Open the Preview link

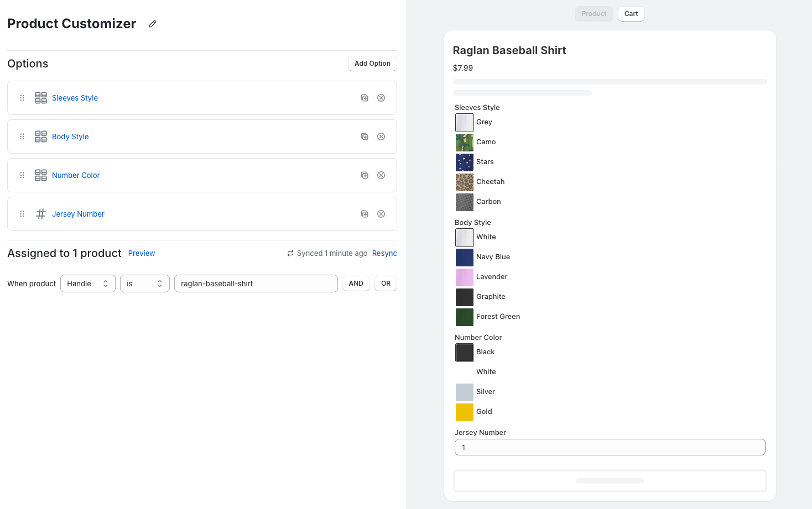point(142,253)
